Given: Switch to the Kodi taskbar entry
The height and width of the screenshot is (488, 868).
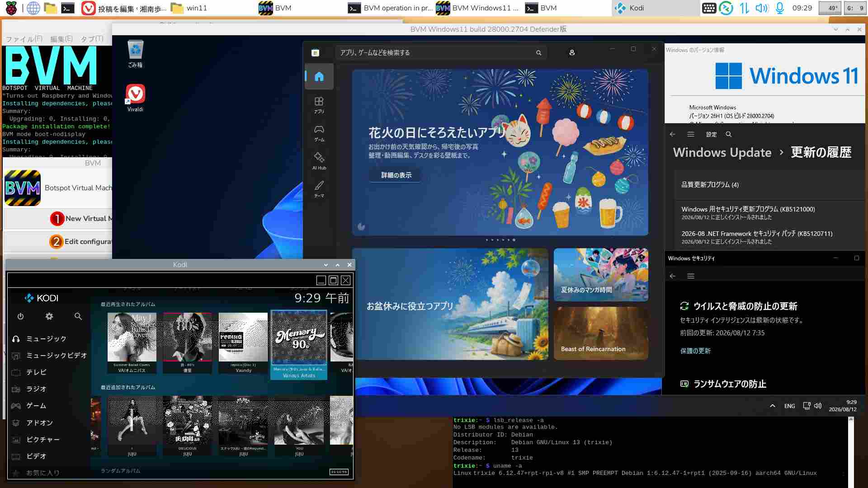Looking at the screenshot, I should coord(656,8).
